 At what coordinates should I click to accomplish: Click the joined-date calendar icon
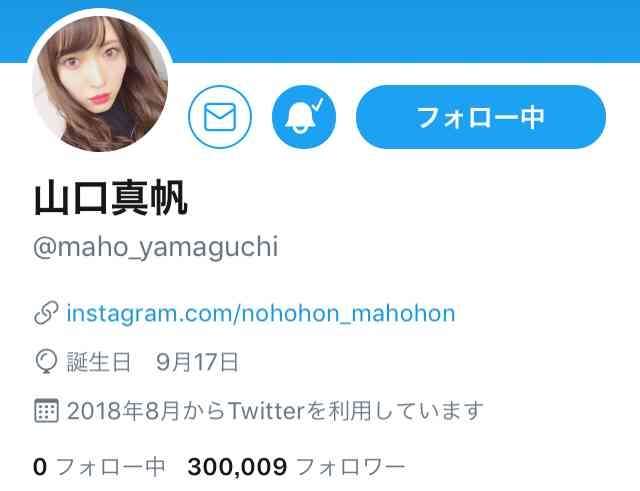(x=46, y=411)
